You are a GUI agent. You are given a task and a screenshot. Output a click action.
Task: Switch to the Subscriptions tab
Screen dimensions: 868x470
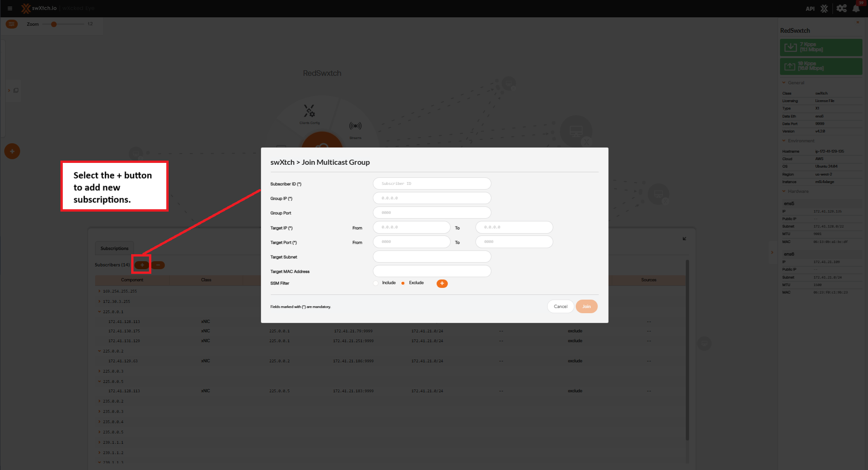click(114, 248)
